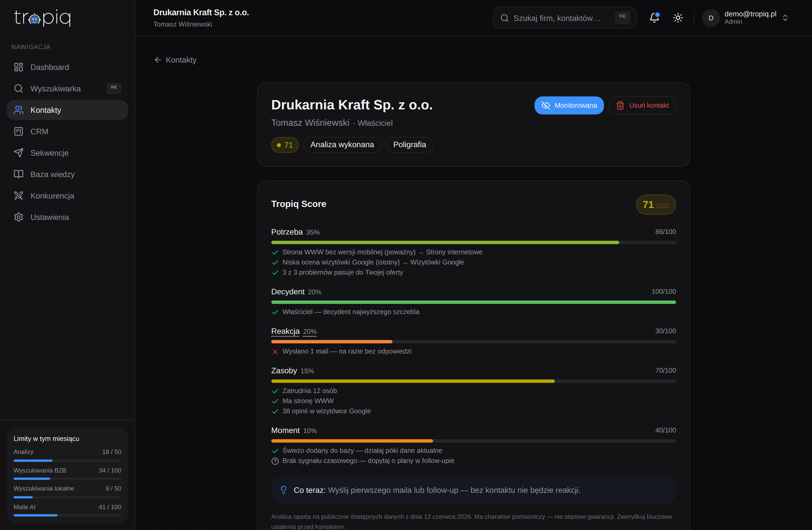Image resolution: width=812 pixels, height=530 pixels.
Task: Click the CRM board icon
Action: tap(18, 132)
